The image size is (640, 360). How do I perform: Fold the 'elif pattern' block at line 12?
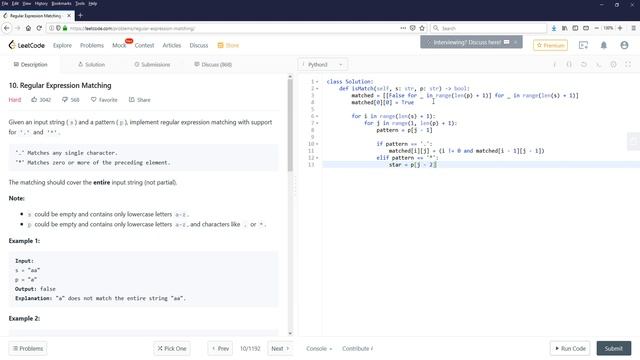pyautogui.click(x=317, y=158)
